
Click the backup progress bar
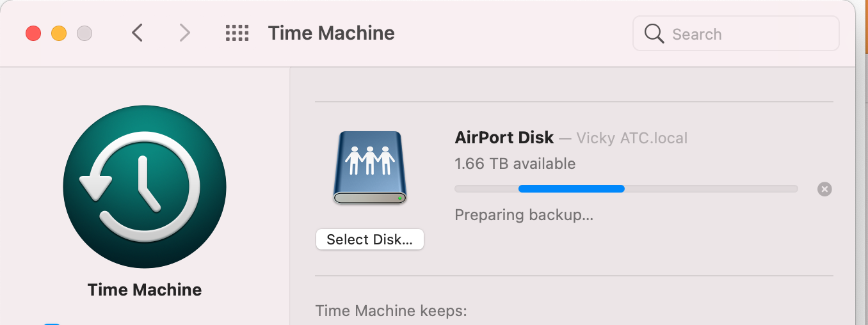625,189
